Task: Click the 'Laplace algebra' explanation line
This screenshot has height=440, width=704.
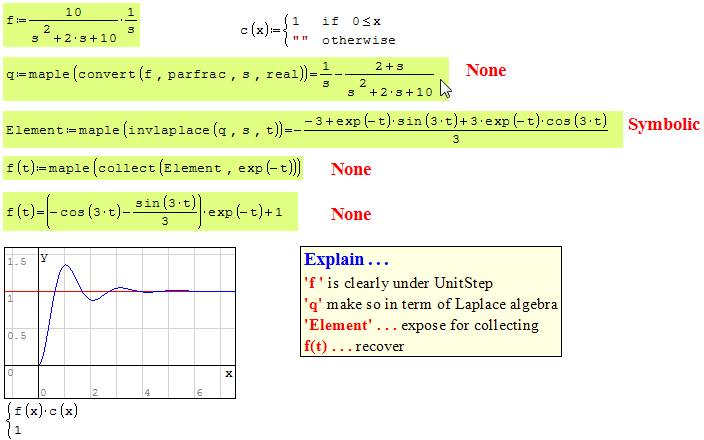Action: [430, 304]
